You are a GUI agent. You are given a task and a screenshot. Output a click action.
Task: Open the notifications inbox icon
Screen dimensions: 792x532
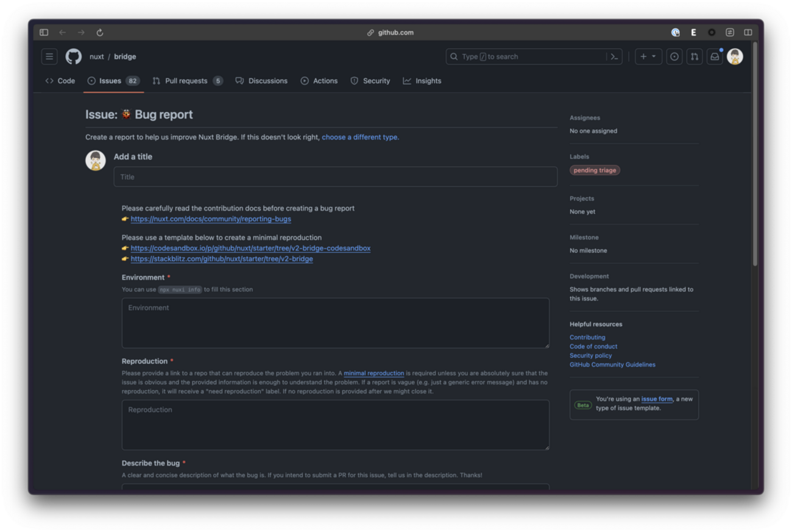pyautogui.click(x=715, y=57)
